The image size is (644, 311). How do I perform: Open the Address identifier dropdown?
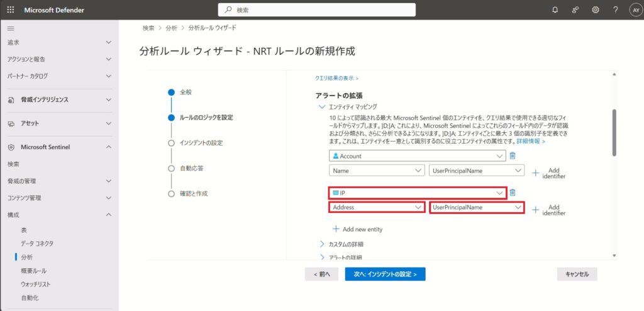[375, 207]
